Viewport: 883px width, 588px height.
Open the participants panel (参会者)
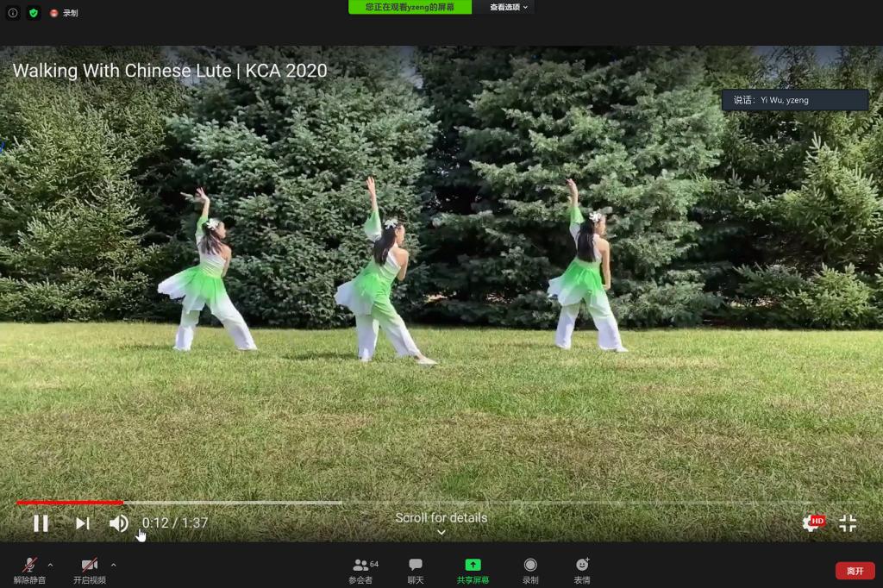coord(361,569)
